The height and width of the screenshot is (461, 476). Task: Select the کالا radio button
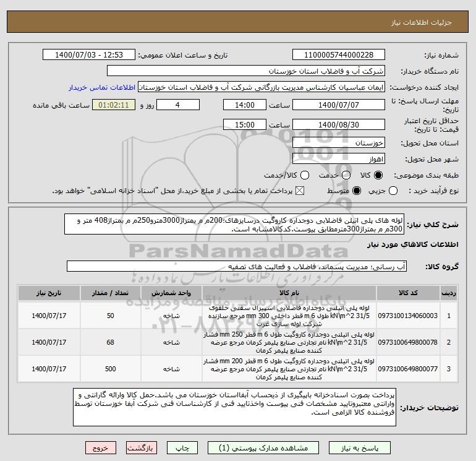click(x=378, y=175)
